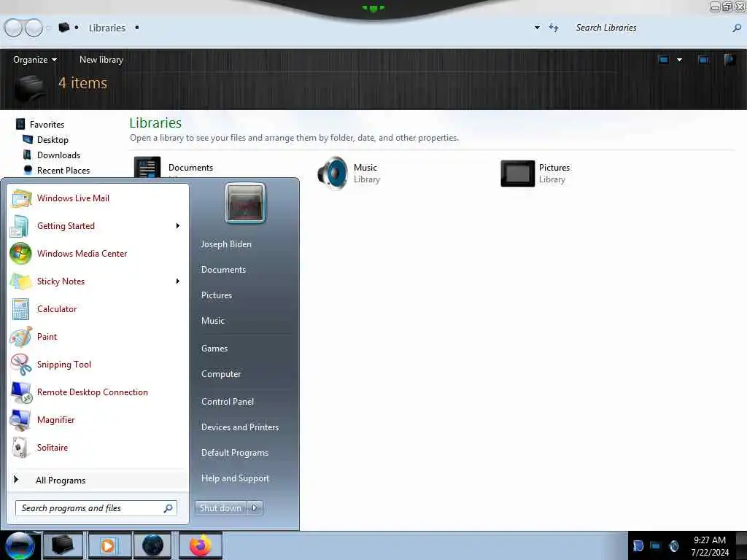Click the Forward navigation button

point(34,28)
